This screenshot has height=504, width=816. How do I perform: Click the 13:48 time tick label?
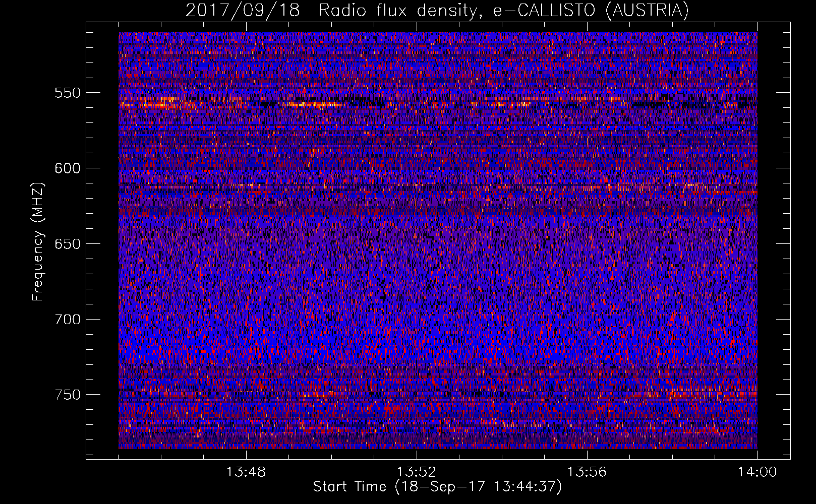pos(246,472)
